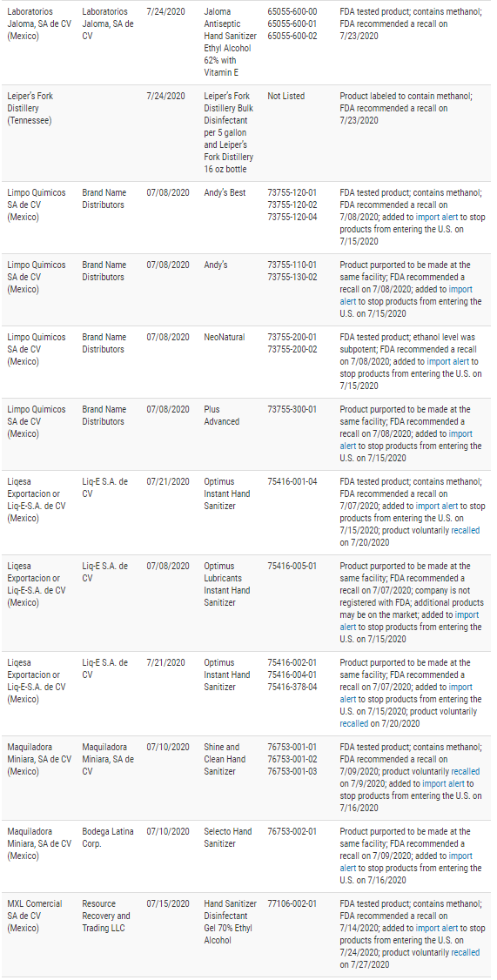Open import alert link in Shine and Clean row
Image resolution: width=497 pixels, height=980 pixels.
click(x=443, y=783)
